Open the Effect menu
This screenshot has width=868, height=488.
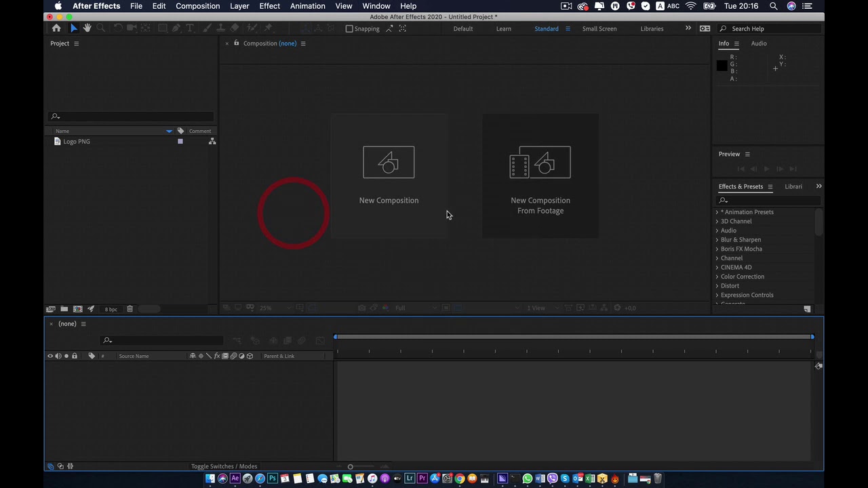[269, 6]
